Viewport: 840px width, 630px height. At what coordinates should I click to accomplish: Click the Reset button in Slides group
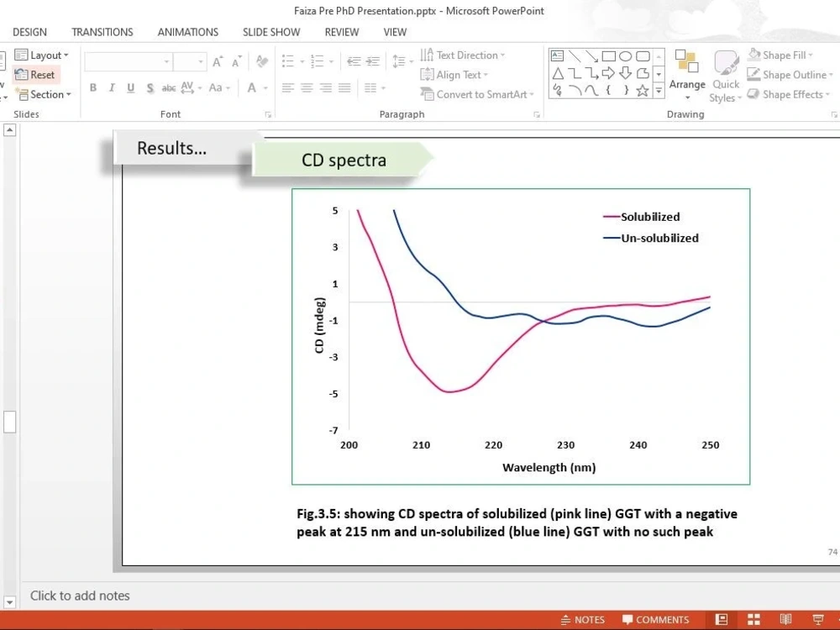[x=36, y=74]
